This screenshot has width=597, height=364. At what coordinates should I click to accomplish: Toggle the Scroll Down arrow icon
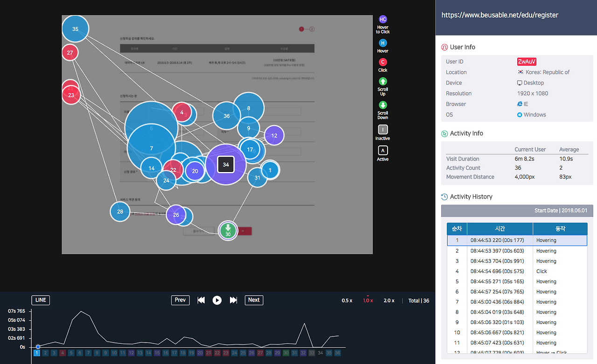(x=383, y=105)
